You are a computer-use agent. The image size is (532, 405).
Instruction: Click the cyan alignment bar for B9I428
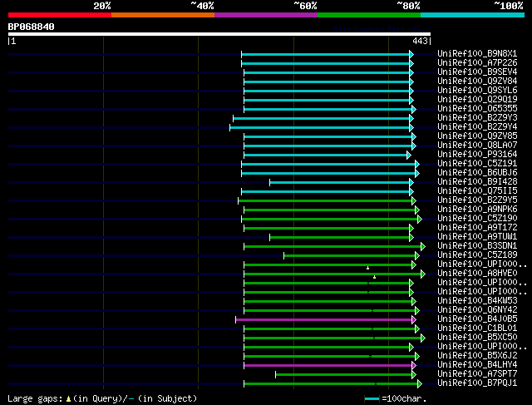pos(339,183)
